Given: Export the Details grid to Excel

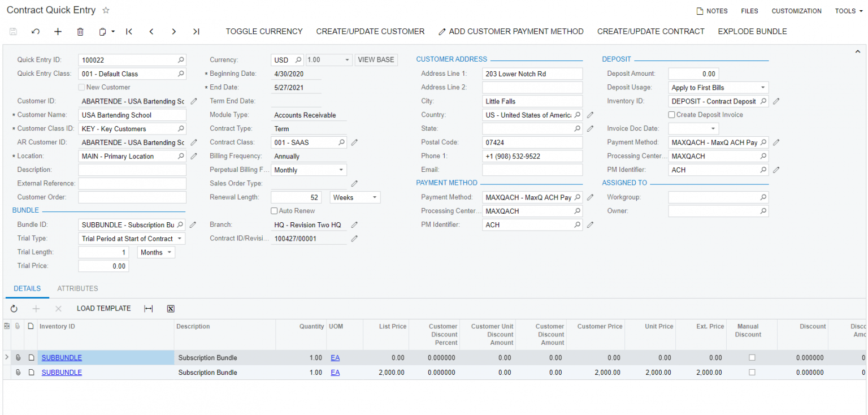Looking at the screenshot, I should [170, 308].
